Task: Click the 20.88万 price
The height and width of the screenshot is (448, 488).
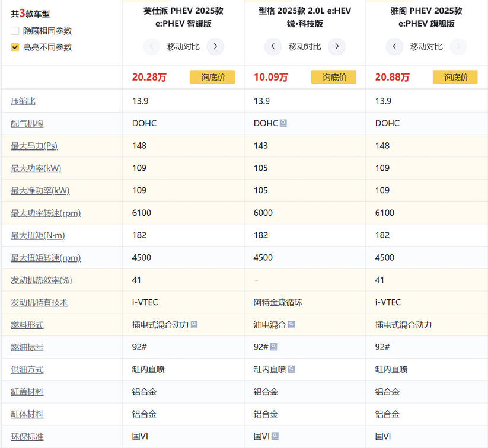Action: click(x=392, y=77)
